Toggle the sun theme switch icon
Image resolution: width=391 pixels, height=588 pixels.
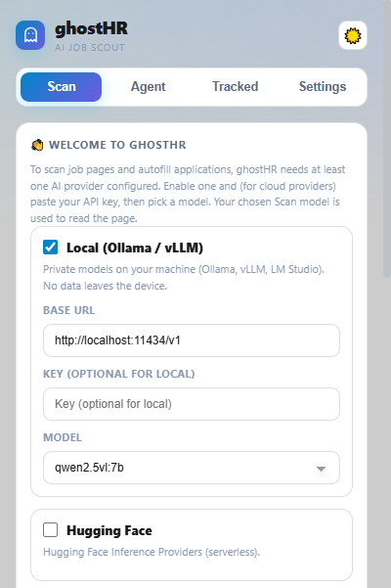tap(353, 35)
